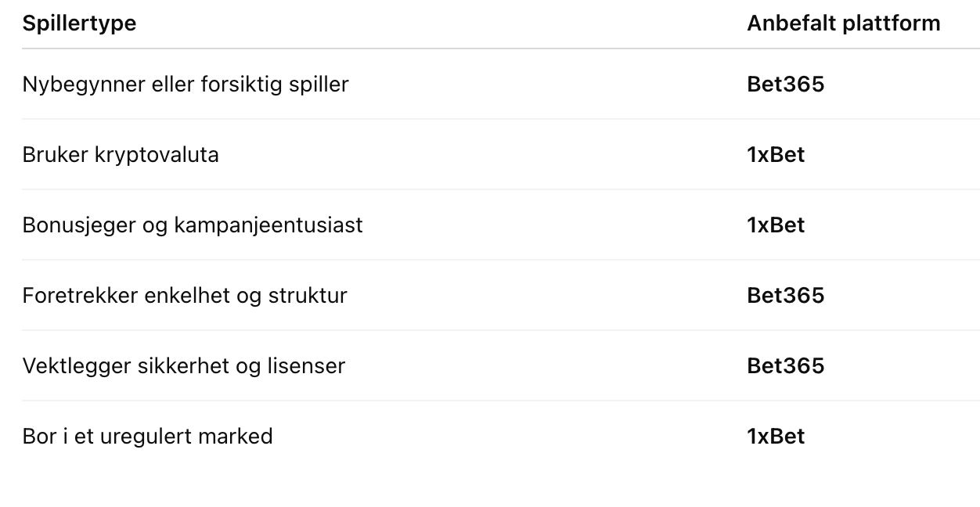Click Bet365 in the Nybegynner row
This screenshot has height=507, width=980.
[785, 84]
